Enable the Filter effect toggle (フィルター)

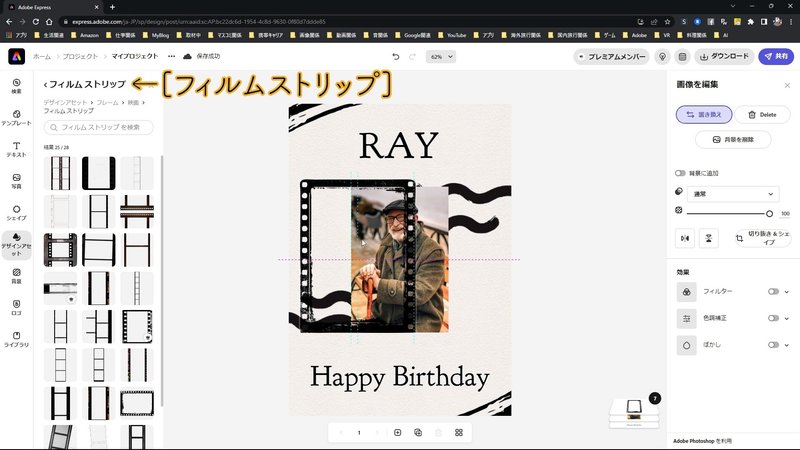[x=773, y=291]
